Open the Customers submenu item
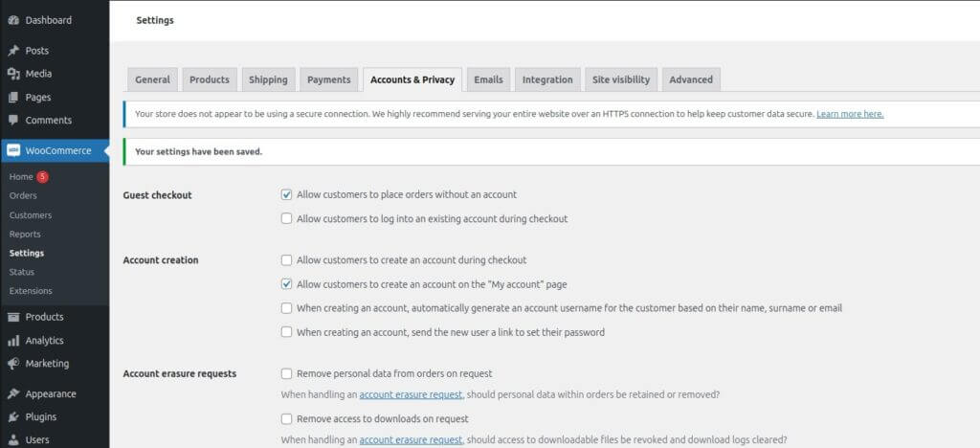Viewport: 980px width, 448px height. tap(31, 215)
